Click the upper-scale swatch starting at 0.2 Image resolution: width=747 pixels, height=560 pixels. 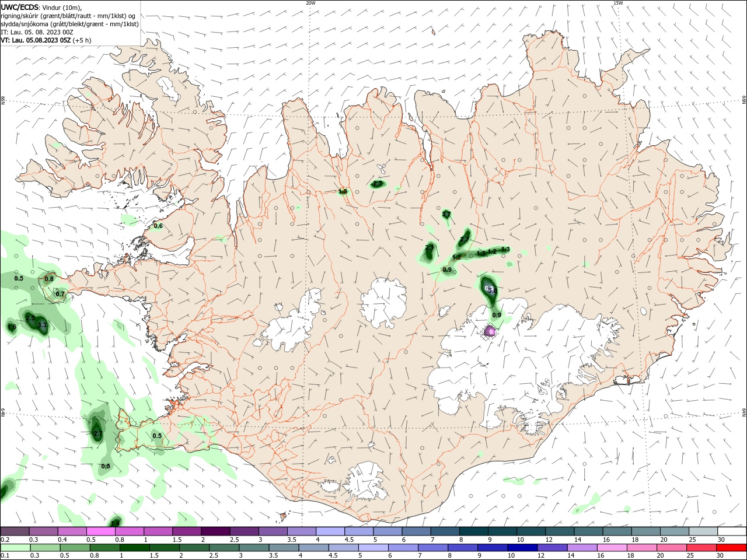tap(15, 531)
